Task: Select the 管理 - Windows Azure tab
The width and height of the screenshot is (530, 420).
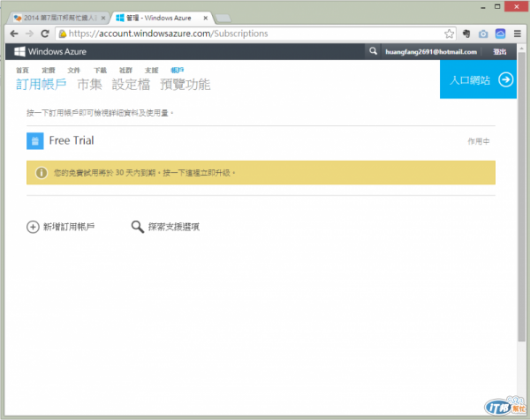Action: point(163,18)
